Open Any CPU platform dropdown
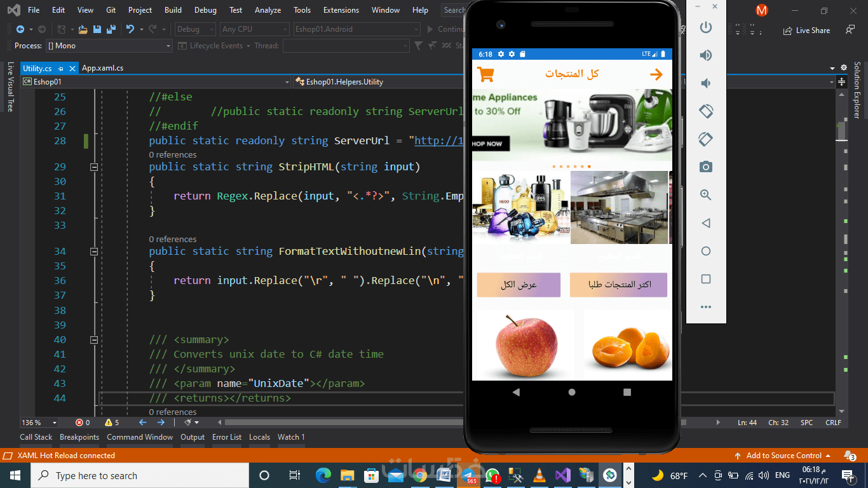 255,29
